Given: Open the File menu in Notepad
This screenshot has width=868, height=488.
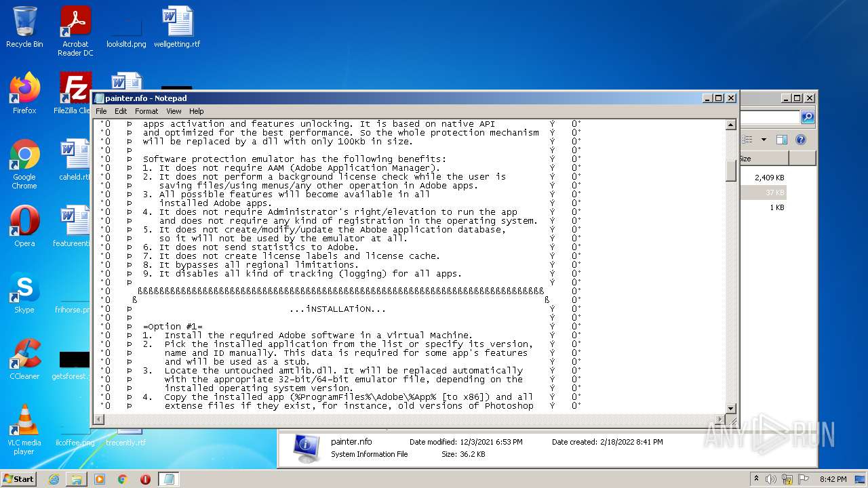Looking at the screenshot, I should 101,111.
